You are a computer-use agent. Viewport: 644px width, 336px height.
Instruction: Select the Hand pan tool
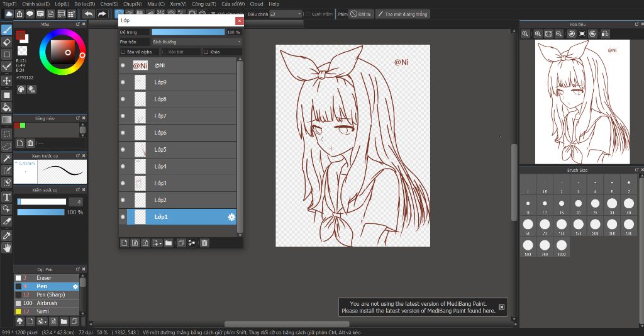(x=6, y=248)
